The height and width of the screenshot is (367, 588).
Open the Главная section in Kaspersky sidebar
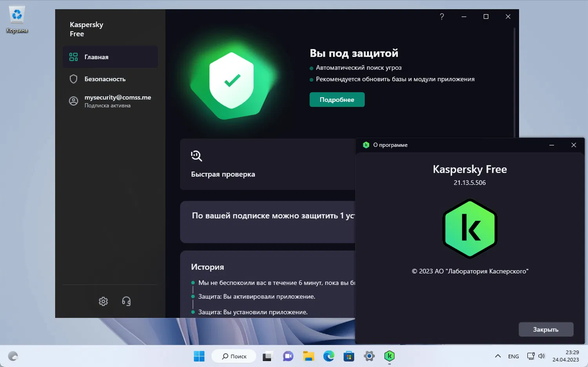(110, 57)
